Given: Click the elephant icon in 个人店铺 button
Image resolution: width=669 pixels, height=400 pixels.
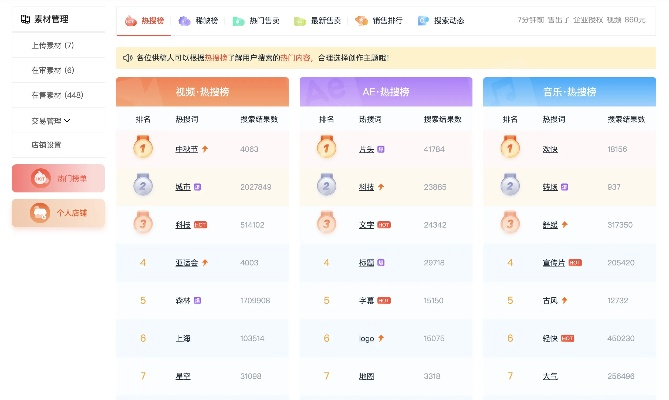Looking at the screenshot, I should (x=40, y=213).
